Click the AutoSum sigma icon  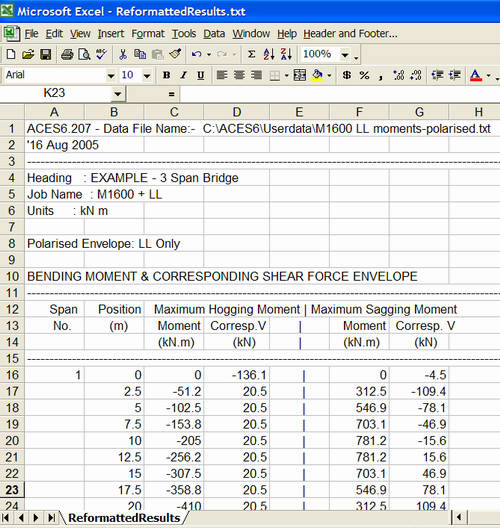click(x=251, y=54)
